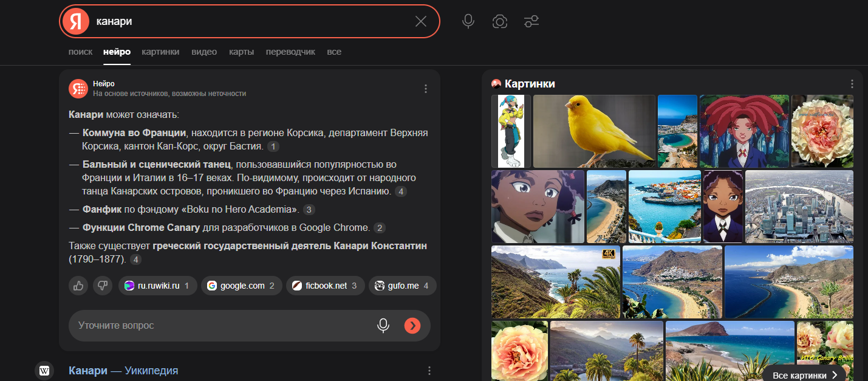Click citation 2 after Google Chrome
This screenshot has width=868, height=381.
(380, 228)
